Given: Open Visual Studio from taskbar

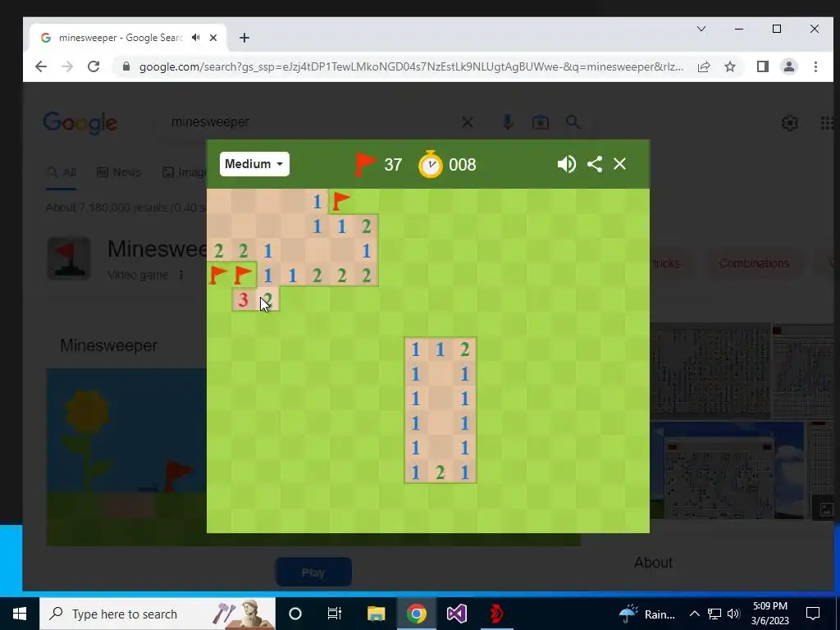Looking at the screenshot, I should click(x=456, y=614).
